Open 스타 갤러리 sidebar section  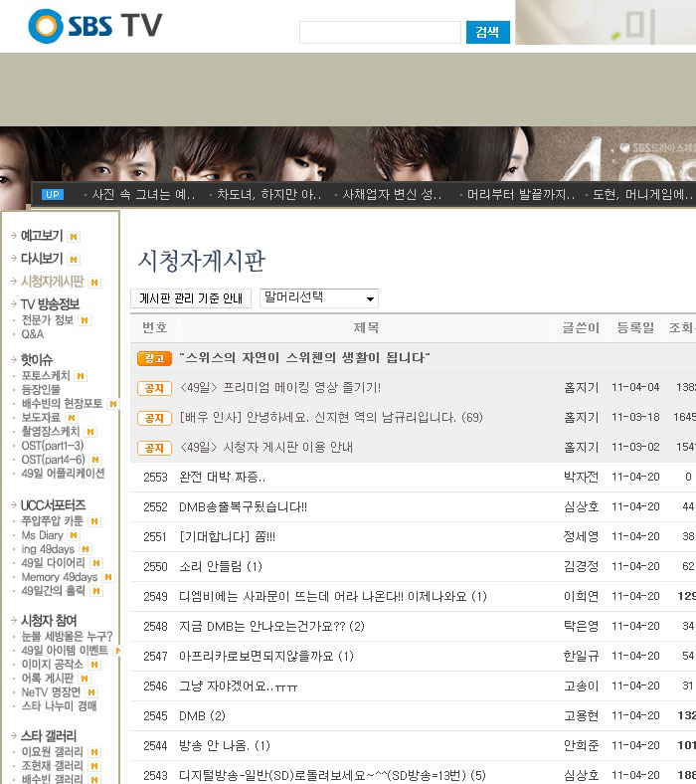tap(49, 736)
